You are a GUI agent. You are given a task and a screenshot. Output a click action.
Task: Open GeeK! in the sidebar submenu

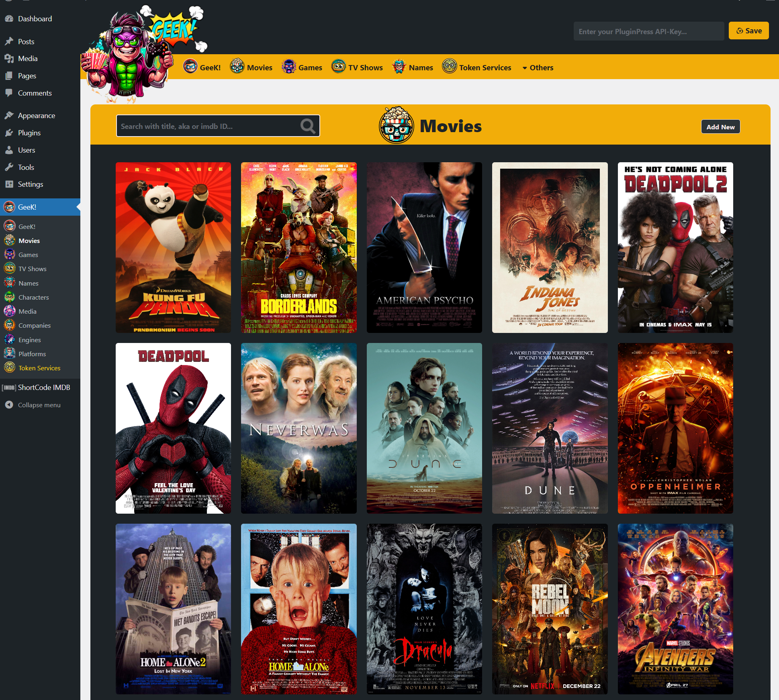[x=27, y=227]
